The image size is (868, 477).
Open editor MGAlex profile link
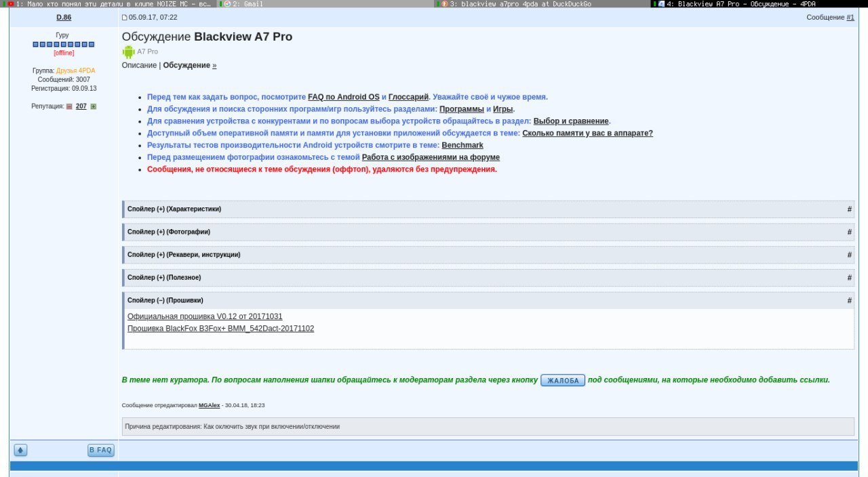208,405
